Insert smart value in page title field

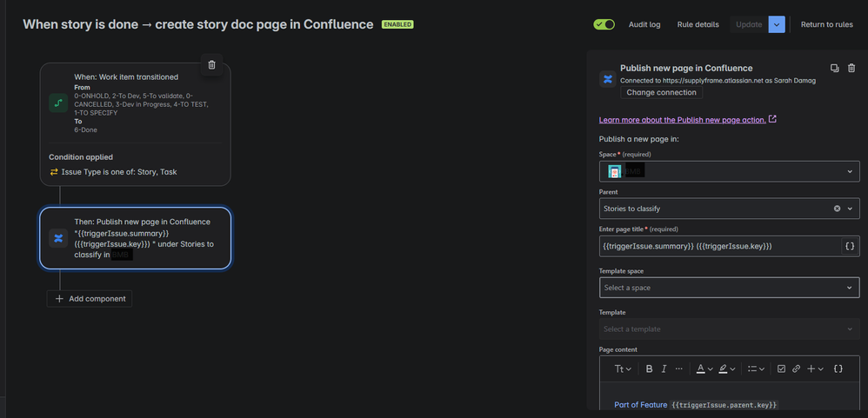[x=851, y=246]
